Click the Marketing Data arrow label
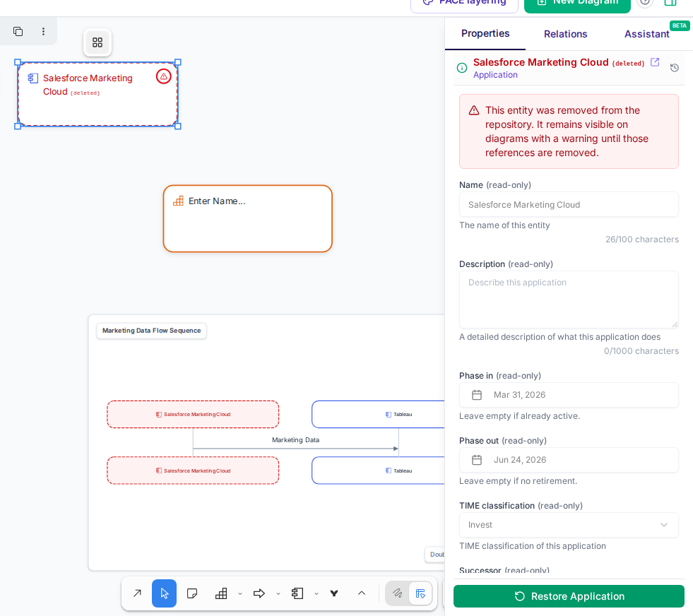 [296, 440]
